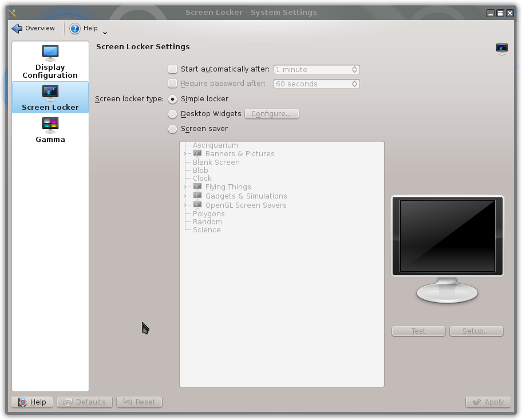Open the Display Configuration module
522x420 pixels.
(50, 62)
